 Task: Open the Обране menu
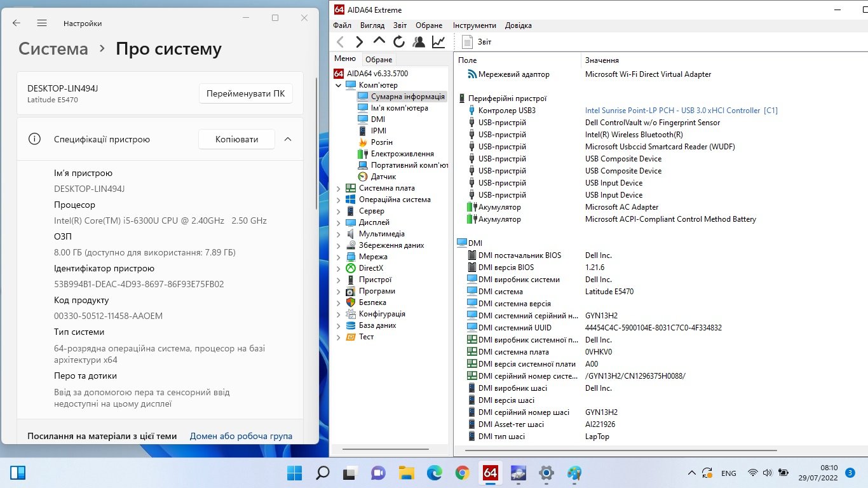pyautogui.click(x=429, y=25)
